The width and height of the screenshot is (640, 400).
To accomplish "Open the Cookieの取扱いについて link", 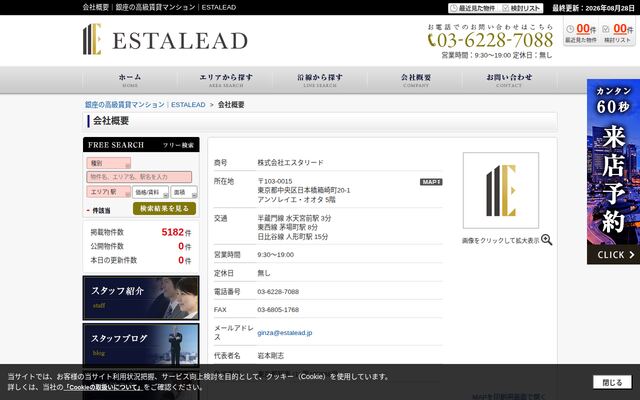I will [x=103, y=387].
